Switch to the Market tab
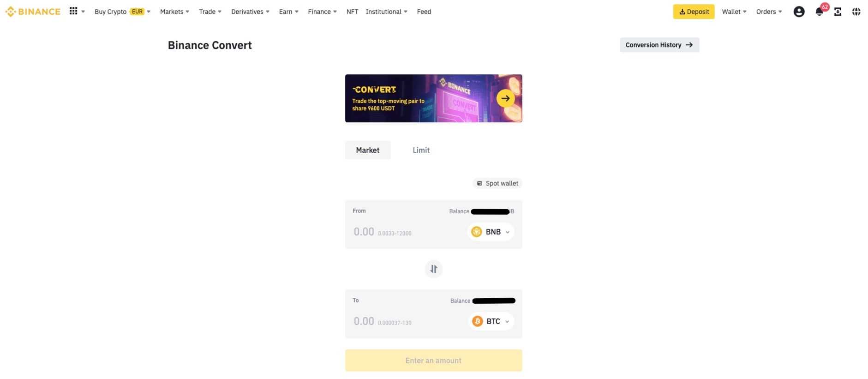Image resolution: width=868 pixels, height=379 pixels. [x=367, y=150]
